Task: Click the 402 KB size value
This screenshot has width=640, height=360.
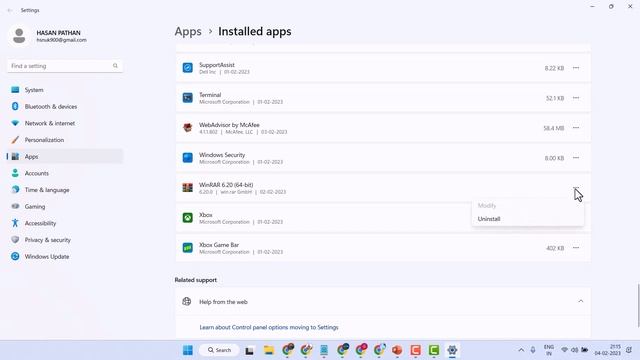Action: pos(555,248)
